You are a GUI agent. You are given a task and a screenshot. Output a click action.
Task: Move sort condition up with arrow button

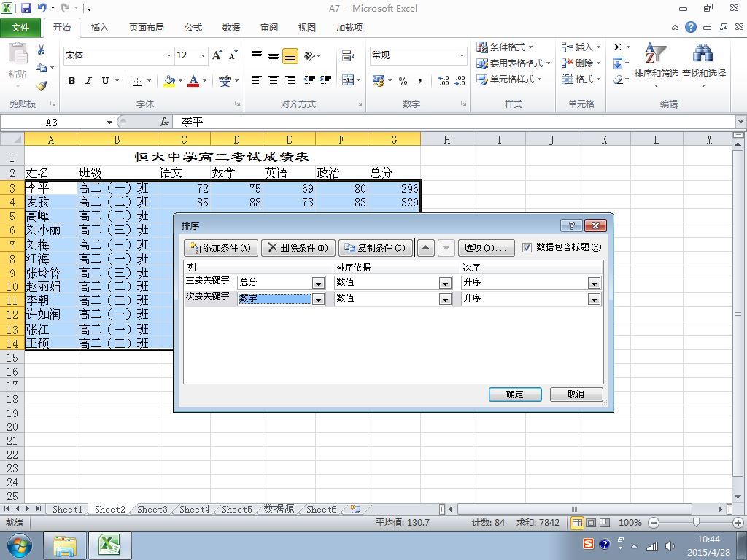(x=426, y=248)
